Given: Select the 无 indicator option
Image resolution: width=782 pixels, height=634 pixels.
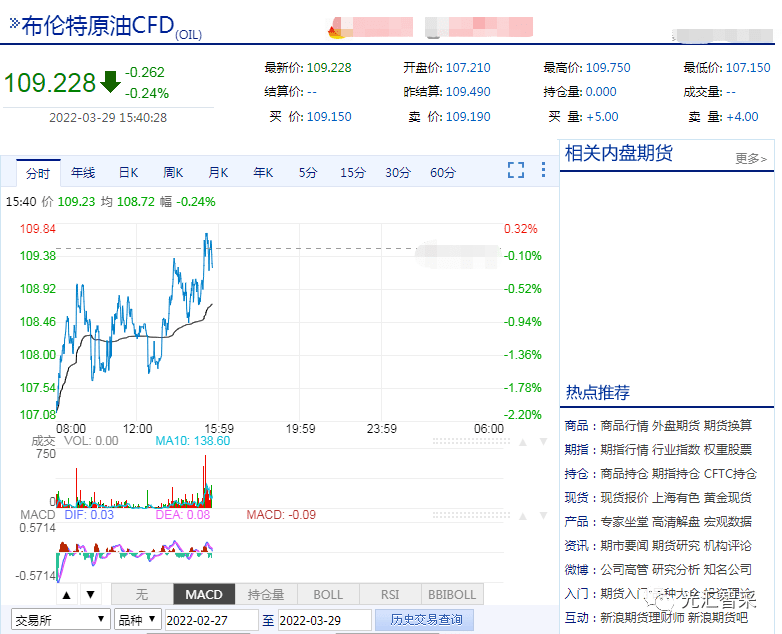Looking at the screenshot, I should pos(142,595).
